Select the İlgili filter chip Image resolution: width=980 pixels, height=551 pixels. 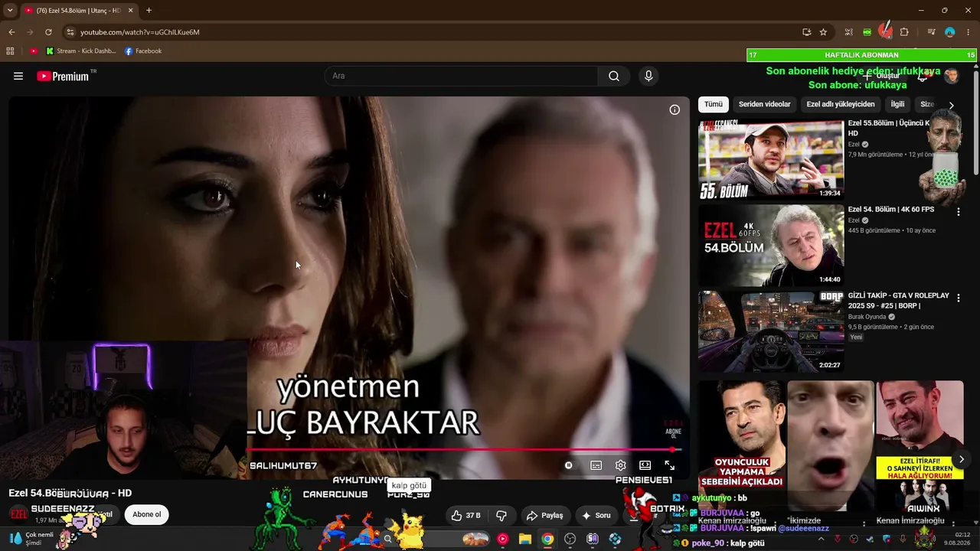pos(897,104)
